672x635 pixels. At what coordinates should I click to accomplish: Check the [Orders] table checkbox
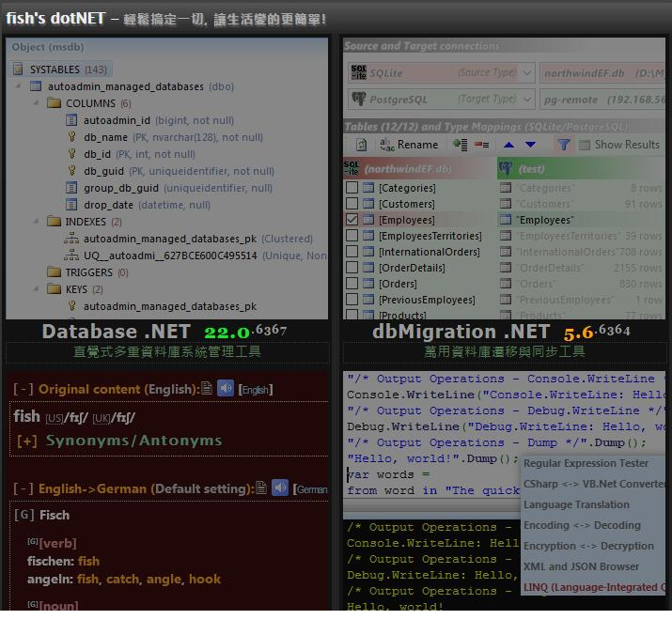point(352,284)
